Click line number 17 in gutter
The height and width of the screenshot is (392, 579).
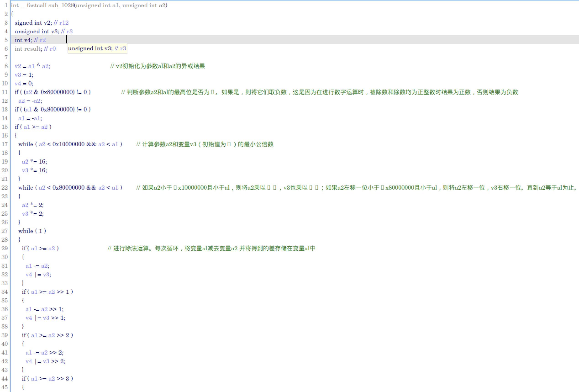[5, 144]
